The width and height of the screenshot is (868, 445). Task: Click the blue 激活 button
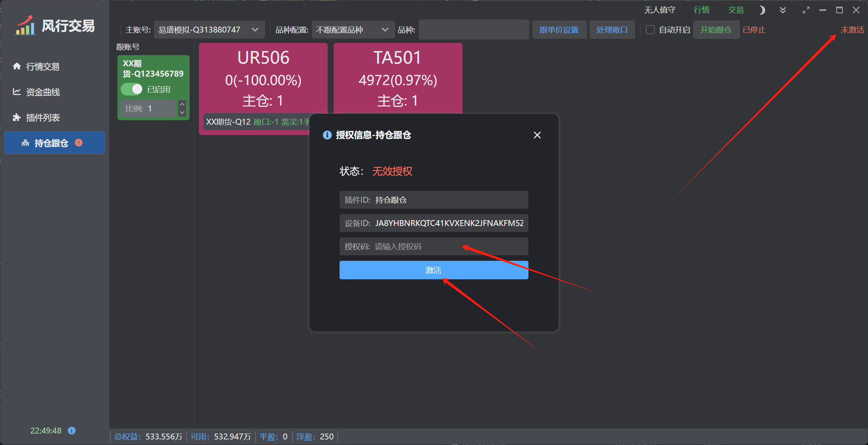(434, 270)
